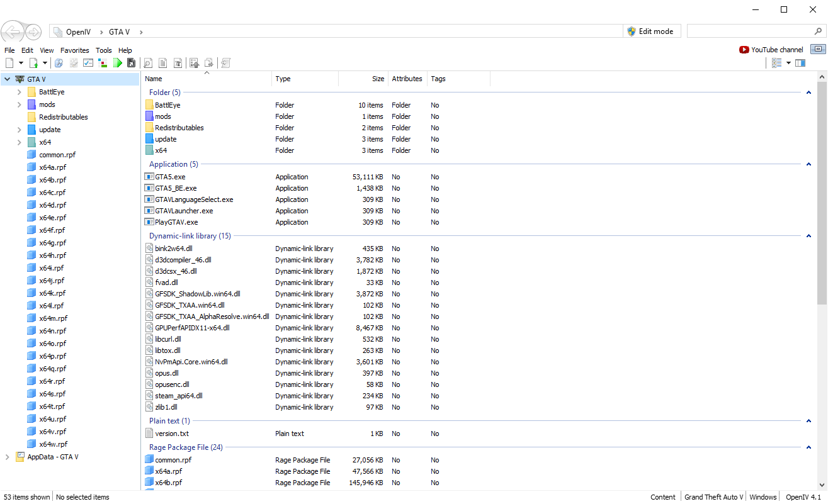The height and width of the screenshot is (504, 828).
Task: Click the text document with T icon
Action: [x=178, y=63]
